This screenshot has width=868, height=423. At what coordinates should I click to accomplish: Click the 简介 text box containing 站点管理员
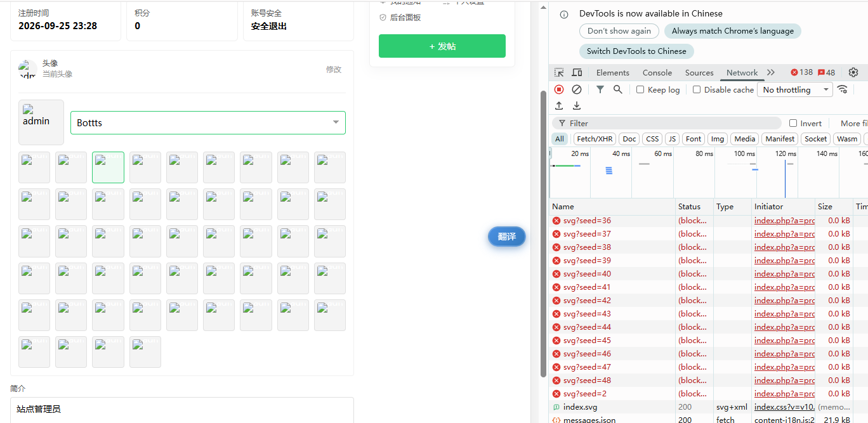pyautogui.click(x=182, y=410)
